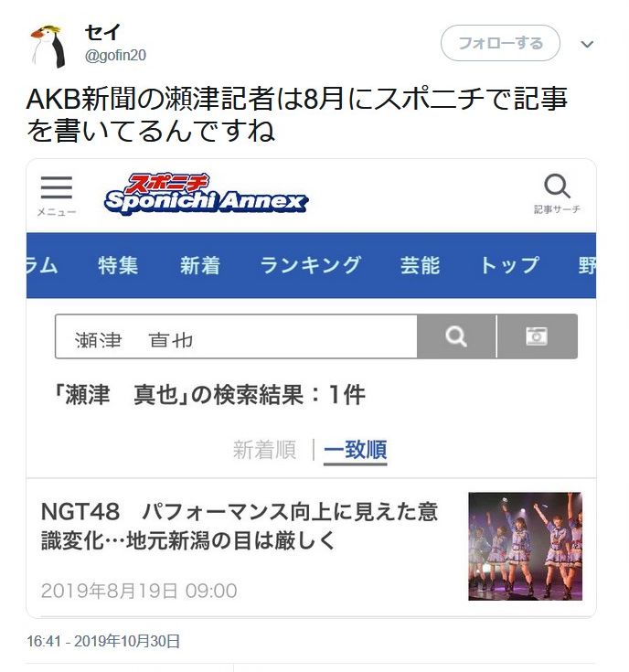Select the 特集 tab
The image size is (629, 672).
tap(118, 265)
